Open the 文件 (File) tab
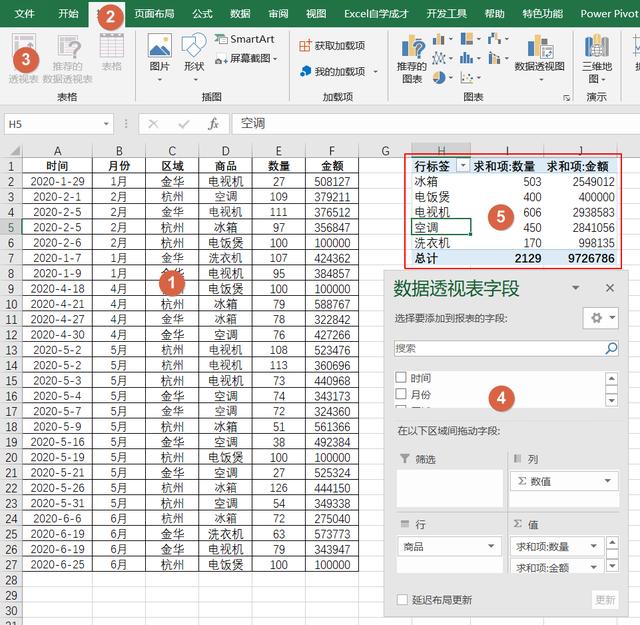 point(24,13)
